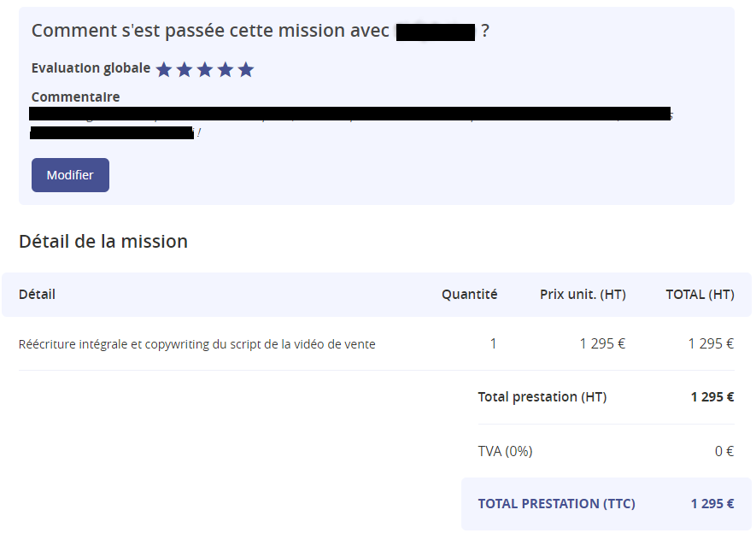Choose the fourth rating star
The image size is (756, 539).
(226, 70)
